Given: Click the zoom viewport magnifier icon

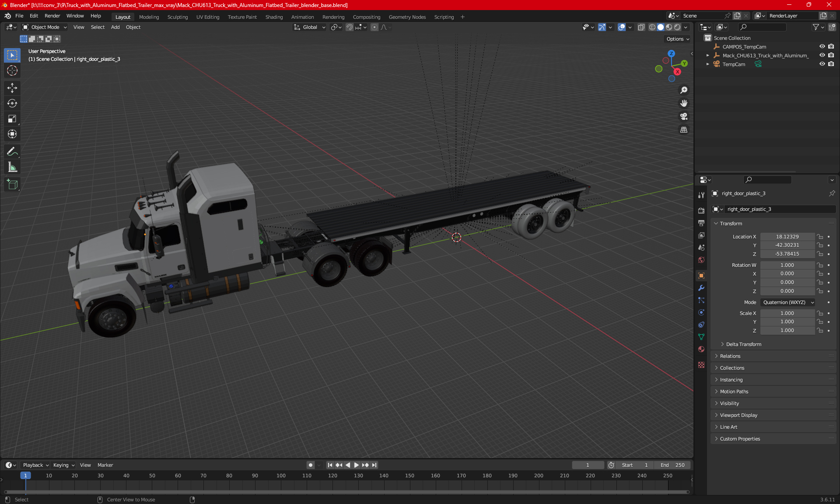Looking at the screenshot, I should (684, 90).
